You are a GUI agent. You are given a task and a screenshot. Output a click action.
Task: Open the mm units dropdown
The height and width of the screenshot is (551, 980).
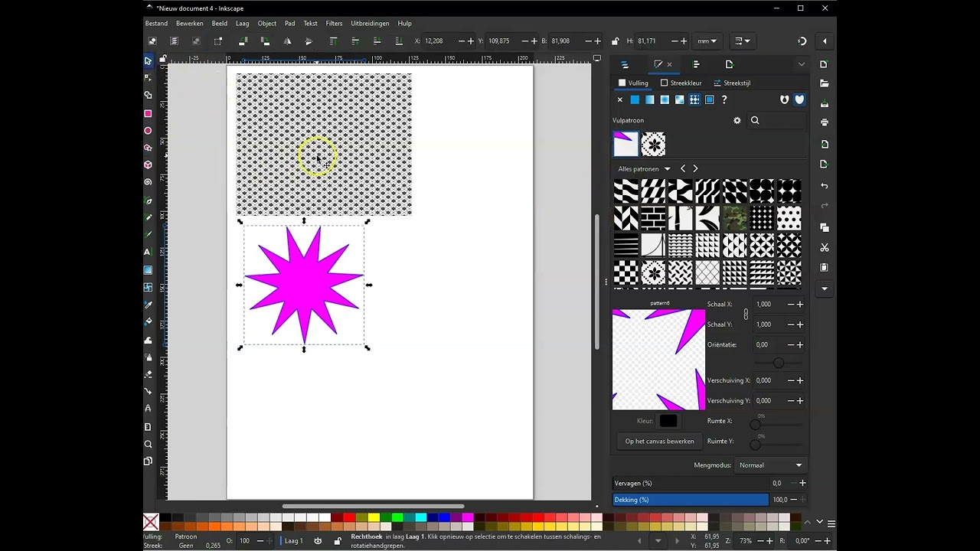click(707, 41)
